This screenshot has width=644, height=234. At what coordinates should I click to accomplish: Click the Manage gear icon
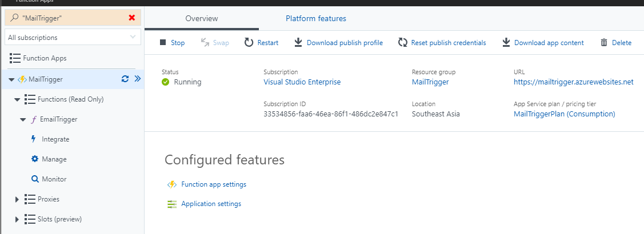tap(35, 159)
